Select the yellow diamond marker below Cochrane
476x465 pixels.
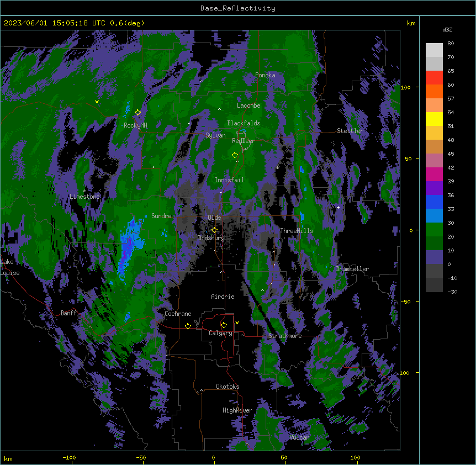pyautogui.click(x=188, y=326)
